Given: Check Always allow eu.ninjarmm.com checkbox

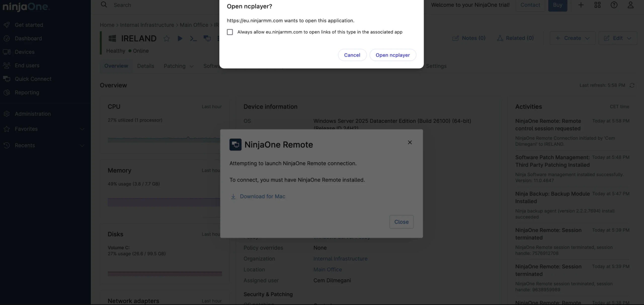Looking at the screenshot, I should (230, 32).
